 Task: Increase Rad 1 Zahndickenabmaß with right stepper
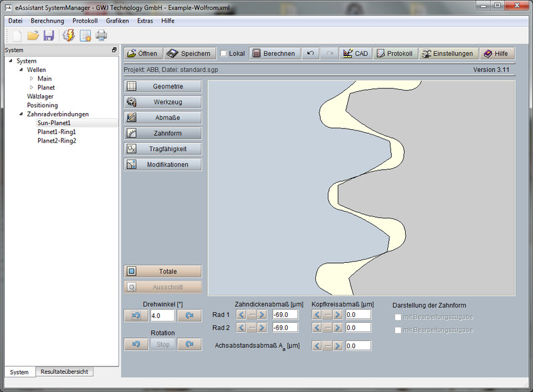tap(261, 315)
